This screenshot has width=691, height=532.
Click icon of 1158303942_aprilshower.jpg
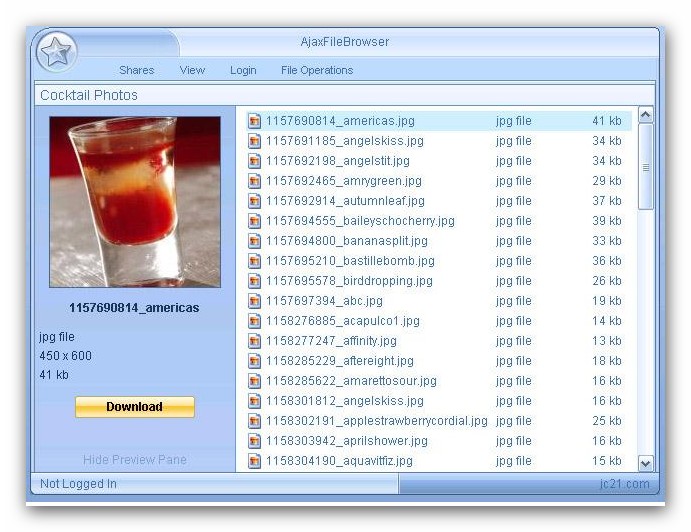pos(254,441)
